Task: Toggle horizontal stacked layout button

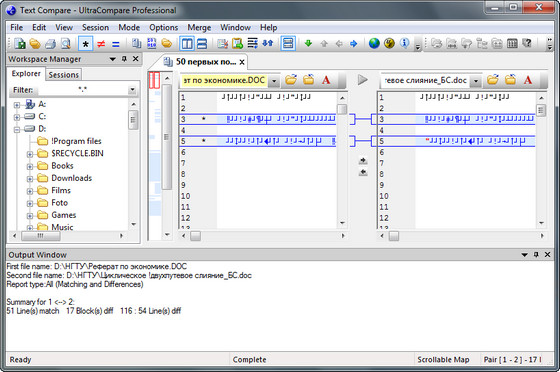Action: (x=202, y=44)
